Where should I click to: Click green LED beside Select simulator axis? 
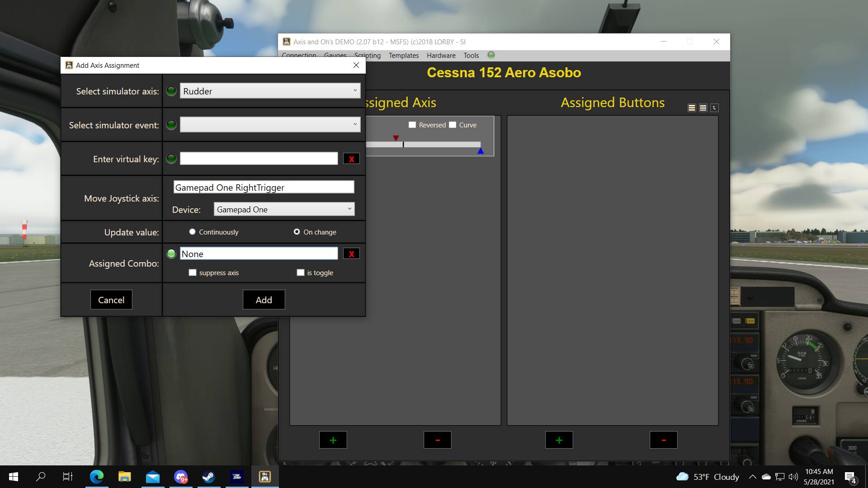171,91
